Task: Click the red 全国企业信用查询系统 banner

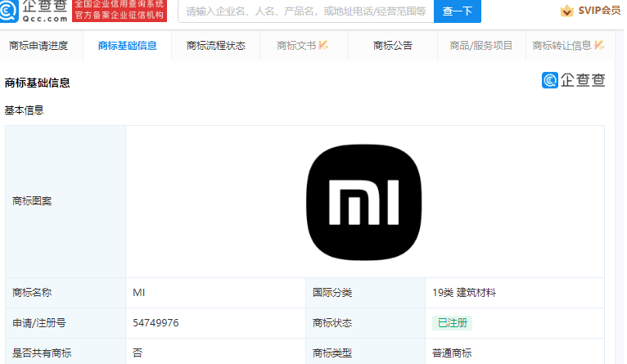Action: point(120,11)
